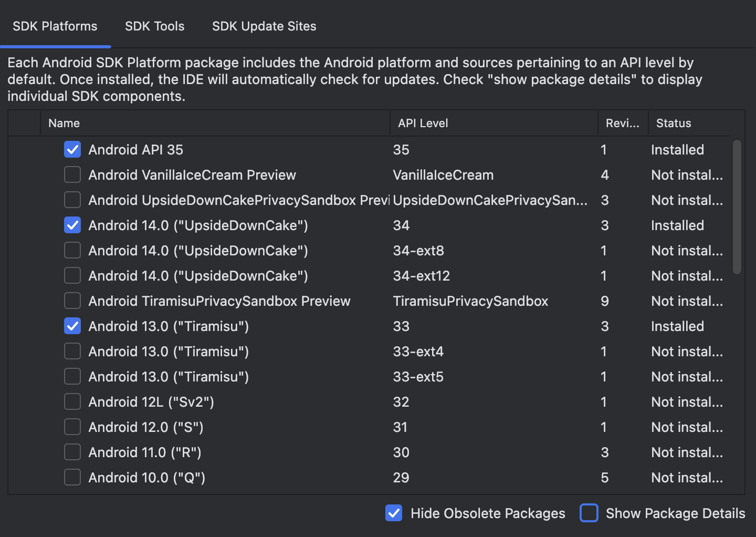Check the 34-ext8 row checkbox
Screen dimensions: 756x537
(72, 251)
